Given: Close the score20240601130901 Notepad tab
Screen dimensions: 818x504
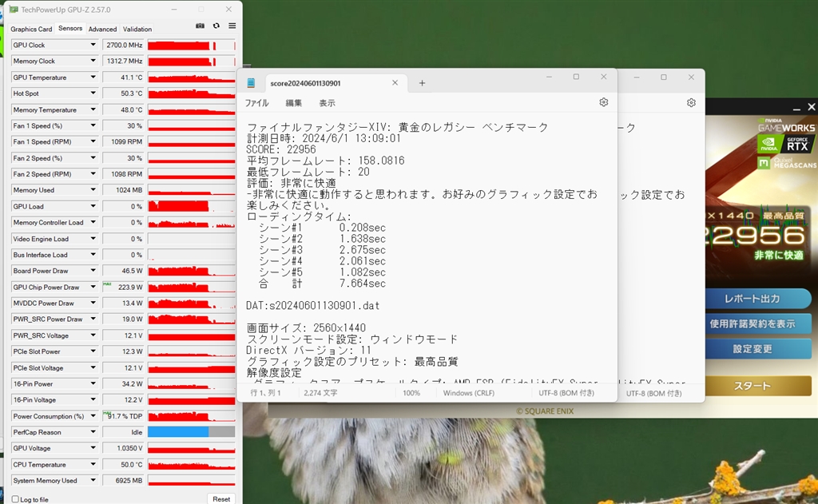Looking at the screenshot, I should [x=395, y=82].
